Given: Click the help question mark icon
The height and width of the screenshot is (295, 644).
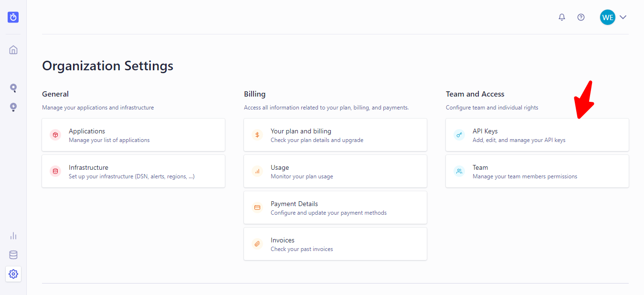Looking at the screenshot, I should 581,17.
